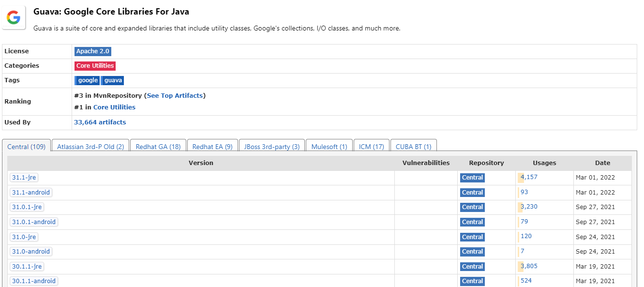Open the Apache 2.0 license badge
Image resolution: width=644 pixels, height=287 pixels.
pyautogui.click(x=93, y=51)
